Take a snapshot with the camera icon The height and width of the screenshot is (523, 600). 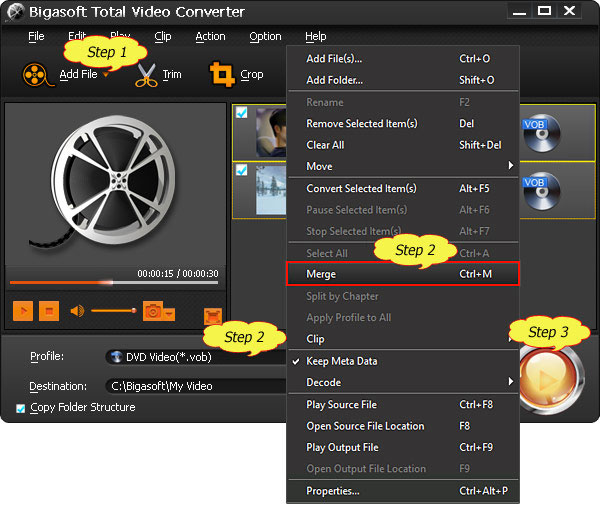click(x=153, y=311)
